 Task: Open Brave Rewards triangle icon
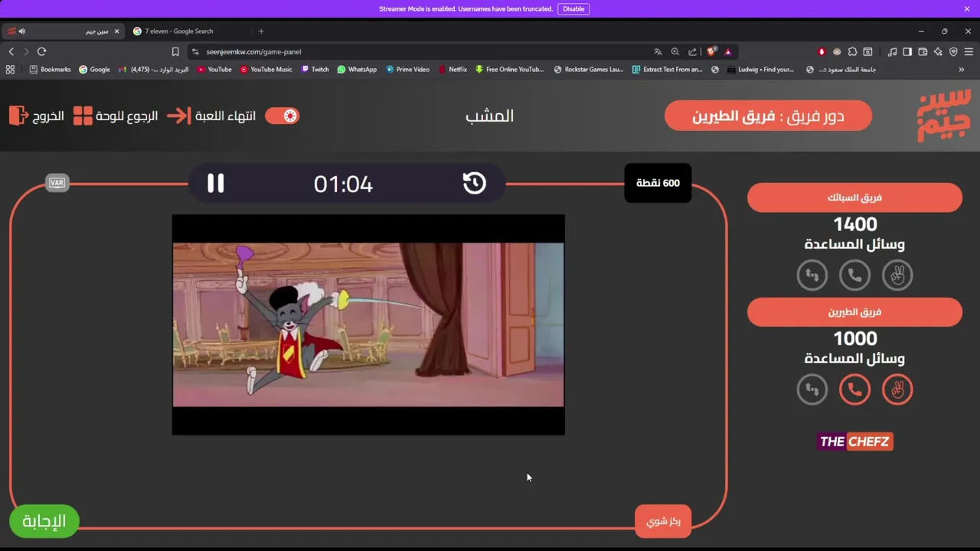point(728,51)
